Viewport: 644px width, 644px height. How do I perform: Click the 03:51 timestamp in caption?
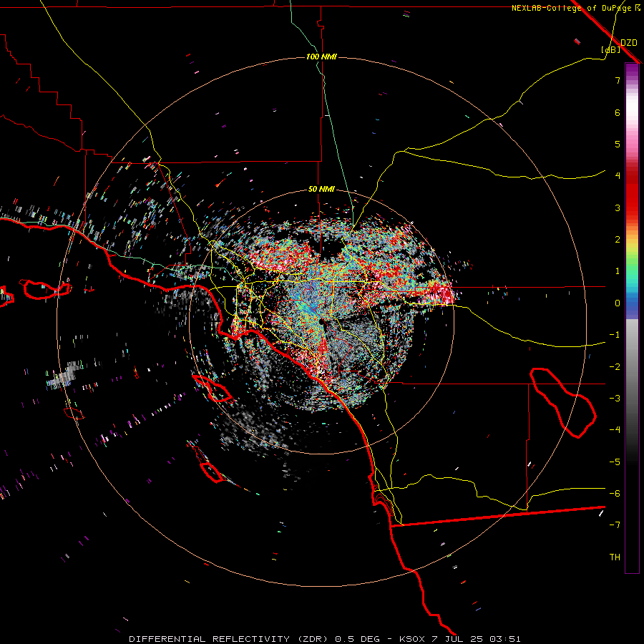click(x=505, y=639)
